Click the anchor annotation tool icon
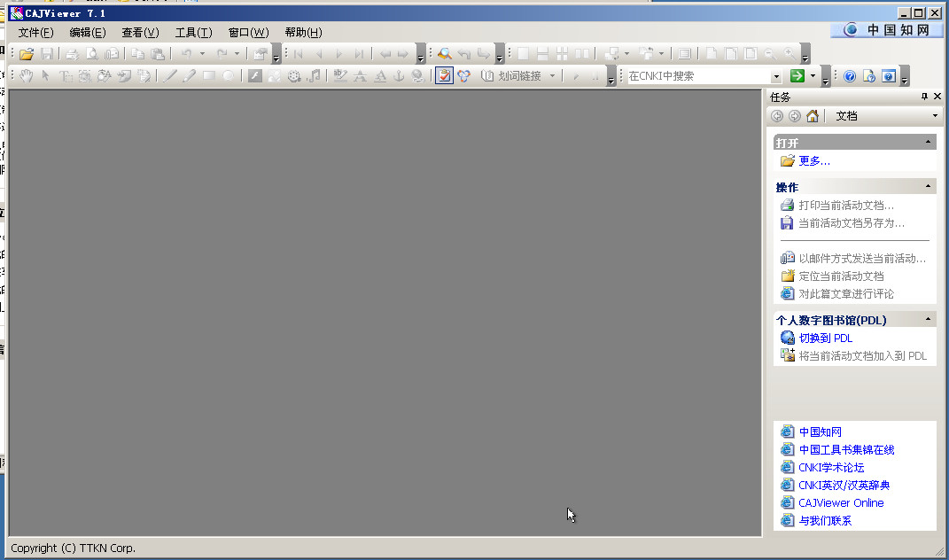This screenshot has width=949, height=560. point(398,75)
